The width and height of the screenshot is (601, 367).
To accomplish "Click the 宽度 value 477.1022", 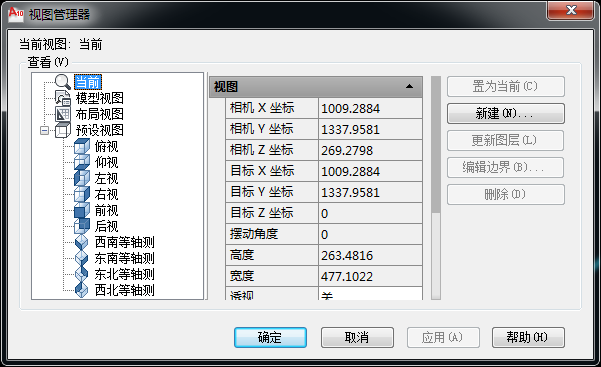I will point(370,276).
